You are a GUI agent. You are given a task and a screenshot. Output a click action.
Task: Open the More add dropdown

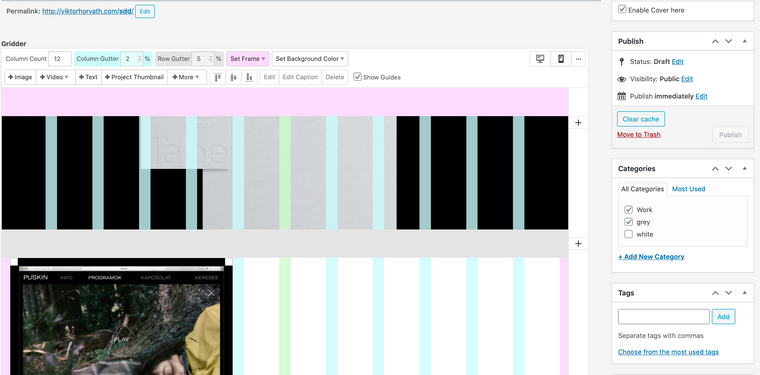click(x=187, y=77)
